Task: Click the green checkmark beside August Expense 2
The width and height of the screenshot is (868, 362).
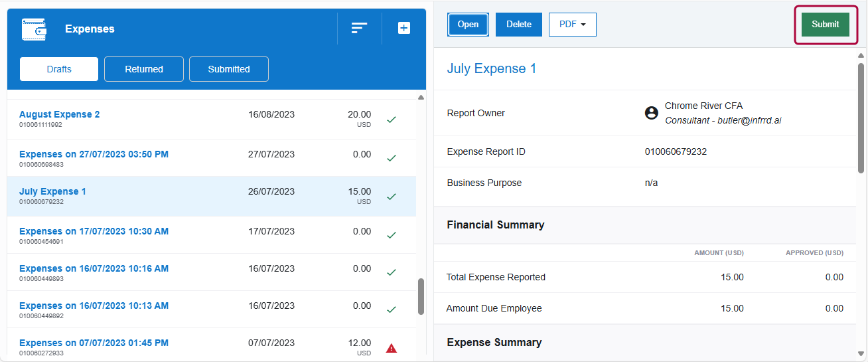Action: coord(392,120)
